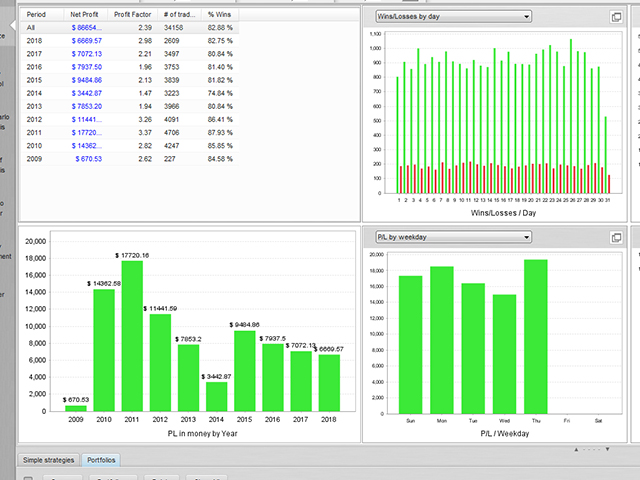Open the 2015 net profit link $9484.86
Screen dimensions: 640x480
87,80
